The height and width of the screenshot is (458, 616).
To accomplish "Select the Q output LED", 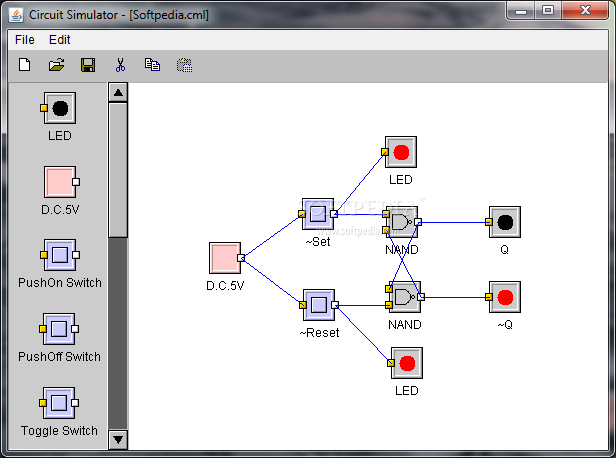I will 505,222.
